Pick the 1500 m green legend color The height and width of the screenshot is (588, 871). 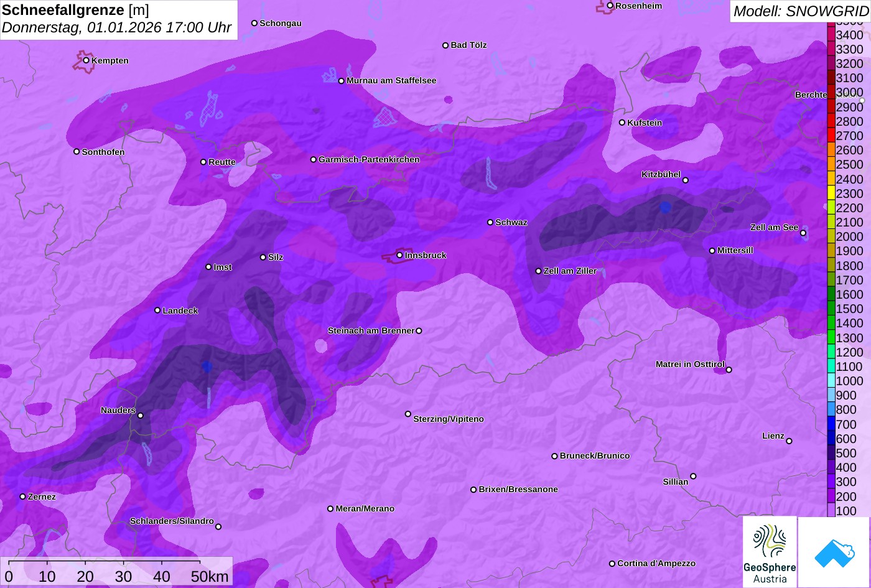click(x=831, y=309)
